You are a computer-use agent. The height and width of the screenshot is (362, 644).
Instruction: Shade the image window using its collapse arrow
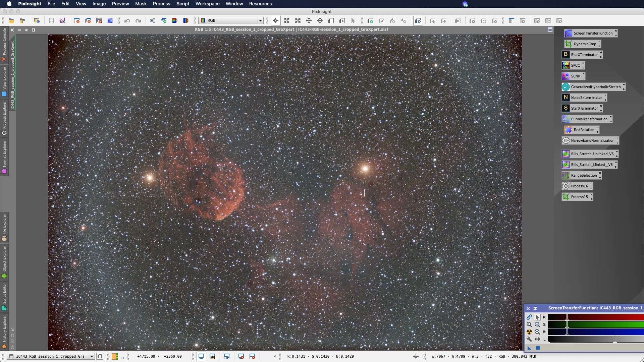coord(26,30)
